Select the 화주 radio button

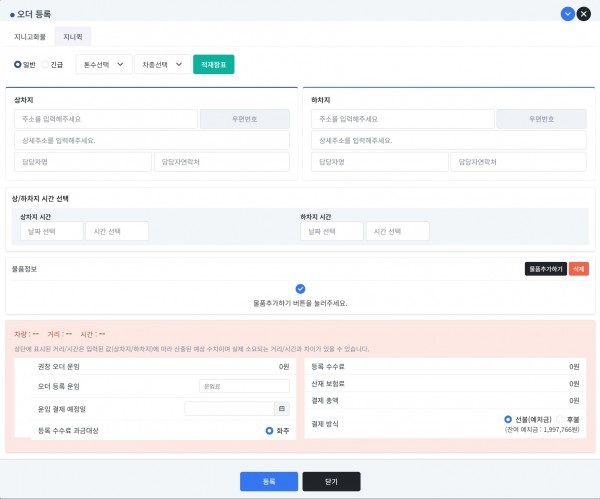tap(269, 431)
